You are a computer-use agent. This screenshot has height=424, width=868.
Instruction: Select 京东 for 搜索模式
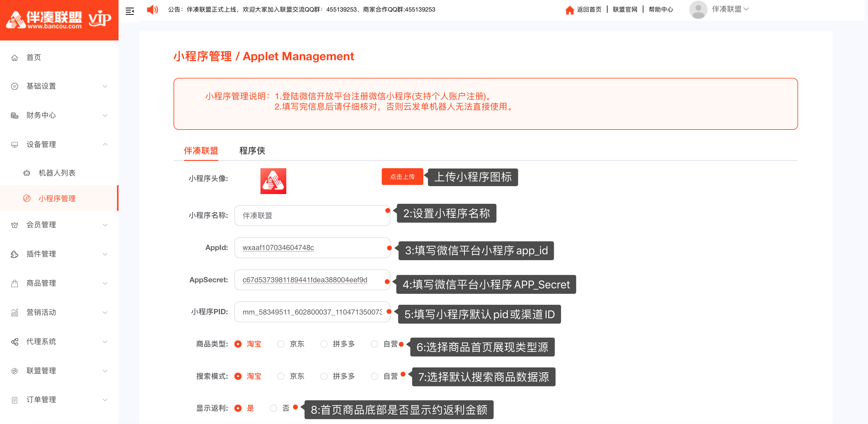(281, 376)
